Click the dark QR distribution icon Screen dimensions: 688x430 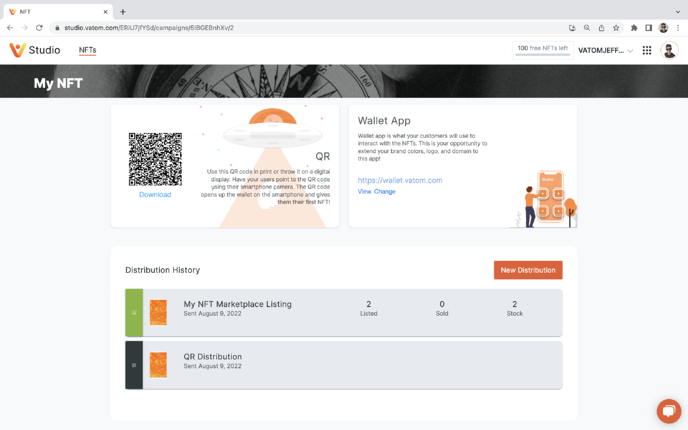(134, 365)
